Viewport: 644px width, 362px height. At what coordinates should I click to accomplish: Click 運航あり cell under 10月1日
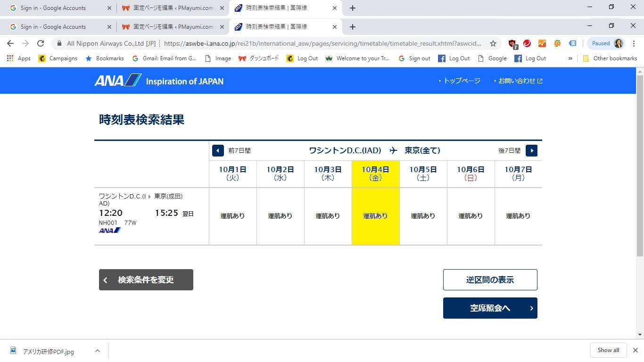(x=233, y=216)
